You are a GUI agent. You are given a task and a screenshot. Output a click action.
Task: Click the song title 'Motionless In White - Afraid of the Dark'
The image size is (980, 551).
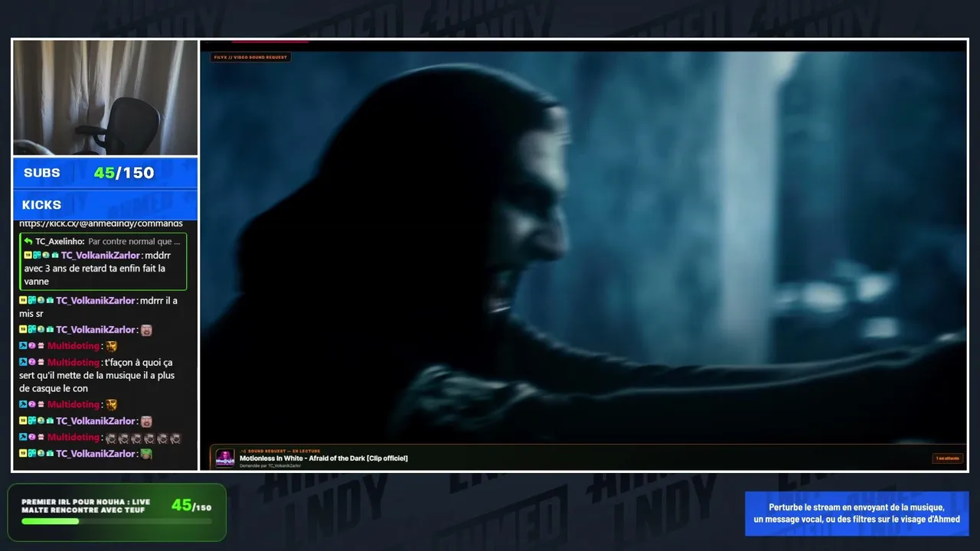324,458
